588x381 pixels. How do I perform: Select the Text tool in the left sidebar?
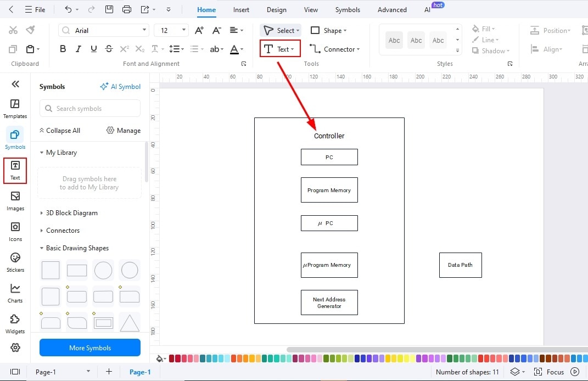point(15,171)
